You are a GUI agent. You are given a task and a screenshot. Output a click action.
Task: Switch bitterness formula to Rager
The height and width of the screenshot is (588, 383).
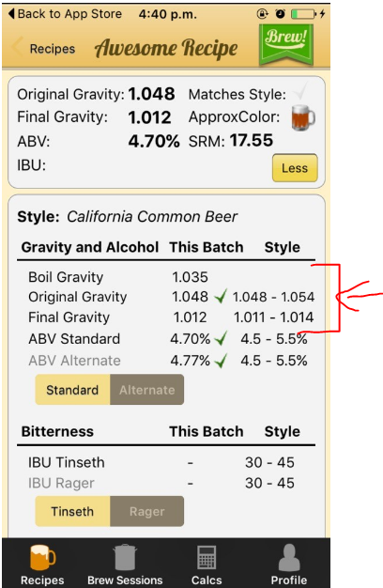click(x=146, y=512)
